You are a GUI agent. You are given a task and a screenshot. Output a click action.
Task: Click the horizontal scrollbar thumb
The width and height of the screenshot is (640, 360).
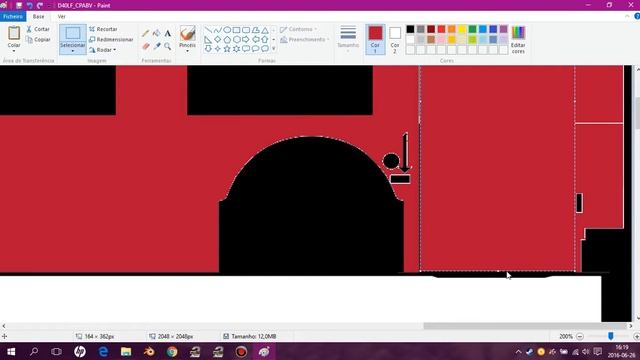point(525,326)
